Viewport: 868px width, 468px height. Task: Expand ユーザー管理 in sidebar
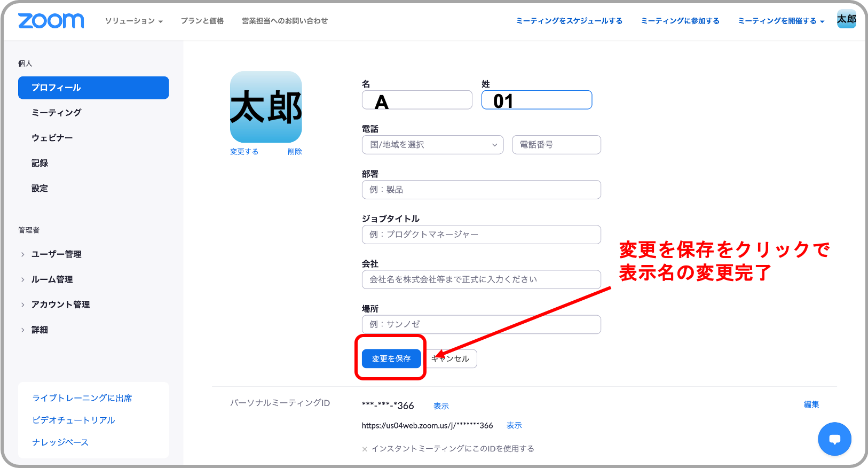[56, 254]
